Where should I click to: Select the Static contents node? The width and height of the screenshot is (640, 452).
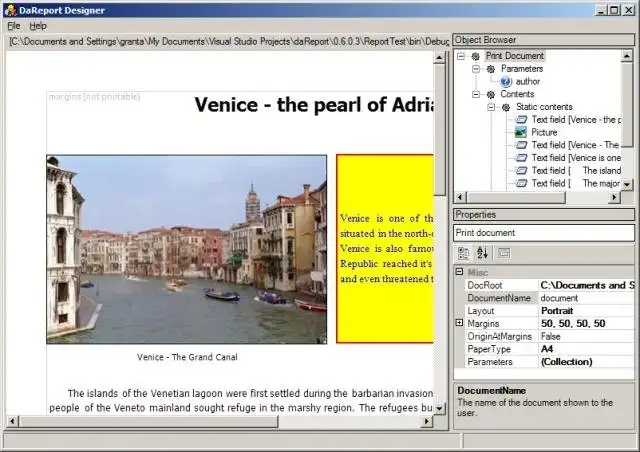544,107
